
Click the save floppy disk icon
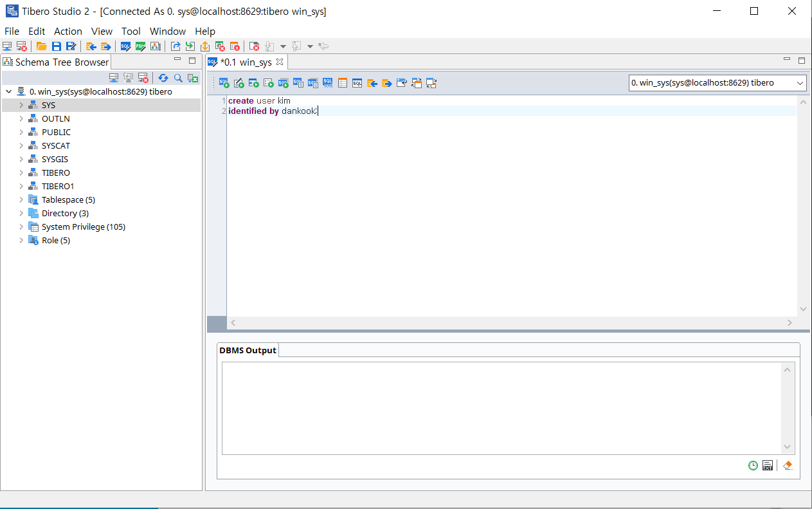57,46
